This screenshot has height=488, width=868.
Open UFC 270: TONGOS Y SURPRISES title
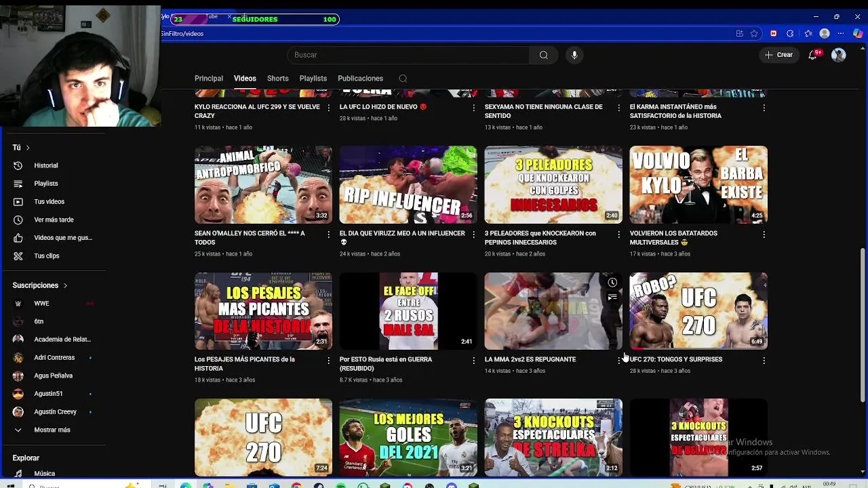(x=675, y=359)
